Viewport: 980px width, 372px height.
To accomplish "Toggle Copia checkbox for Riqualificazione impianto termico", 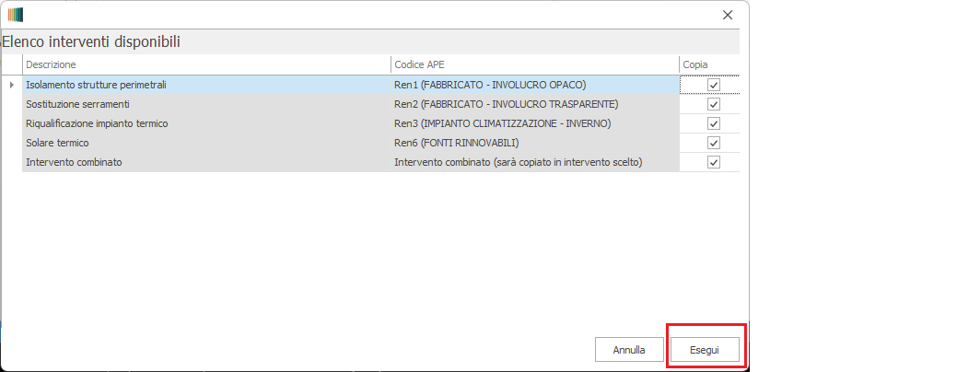I will click(x=713, y=123).
